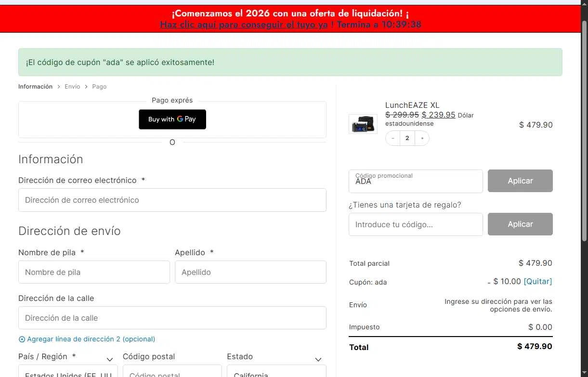Focus the Dirección de correo electrónico field
588x377 pixels.
[172, 200]
